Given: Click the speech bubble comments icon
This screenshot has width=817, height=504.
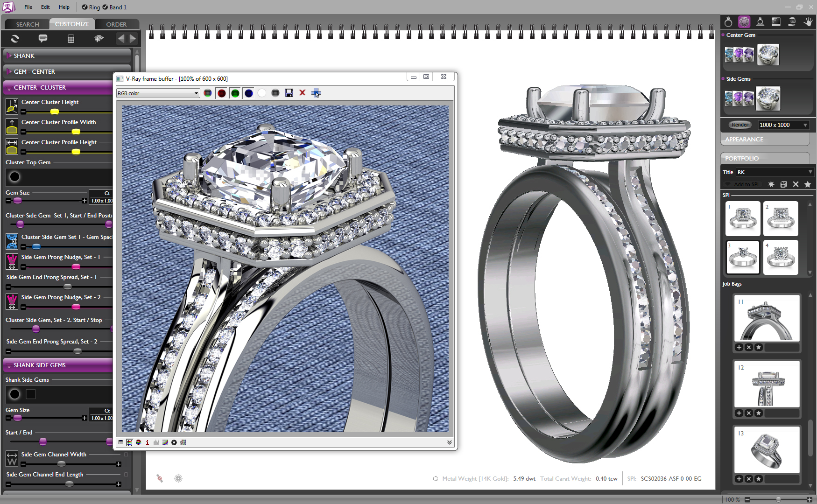Looking at the screenshot, I should pyautogui.click(x=43, y=38).
